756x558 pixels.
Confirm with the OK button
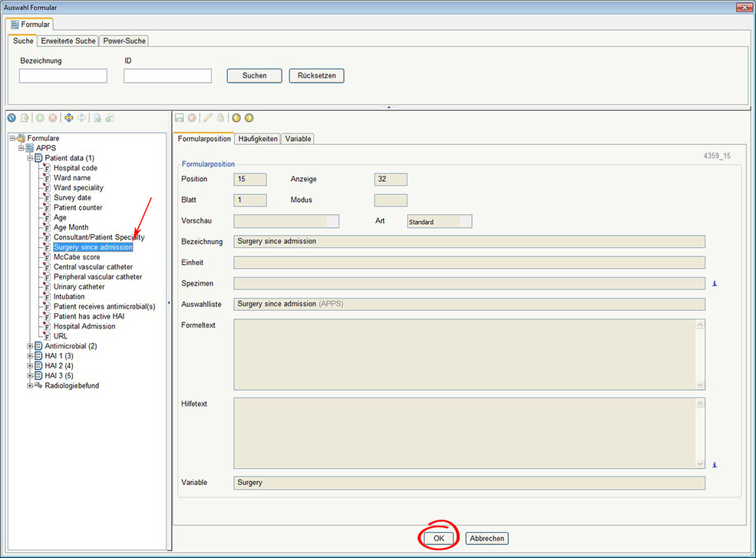pyautogui.click(x=438, y=539)
